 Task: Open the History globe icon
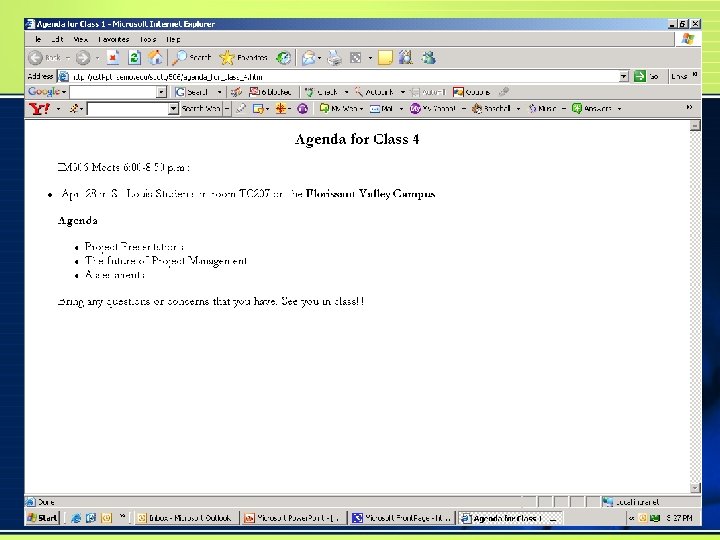283,57
